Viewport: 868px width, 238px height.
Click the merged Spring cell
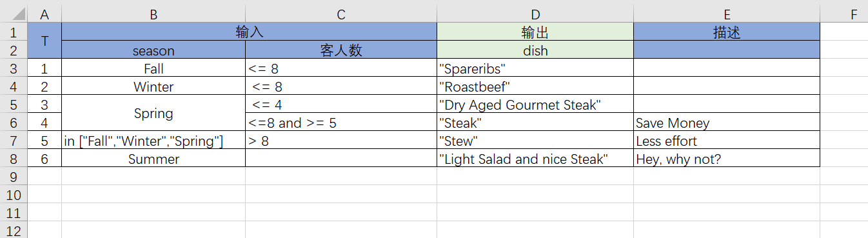pos(153,114)
